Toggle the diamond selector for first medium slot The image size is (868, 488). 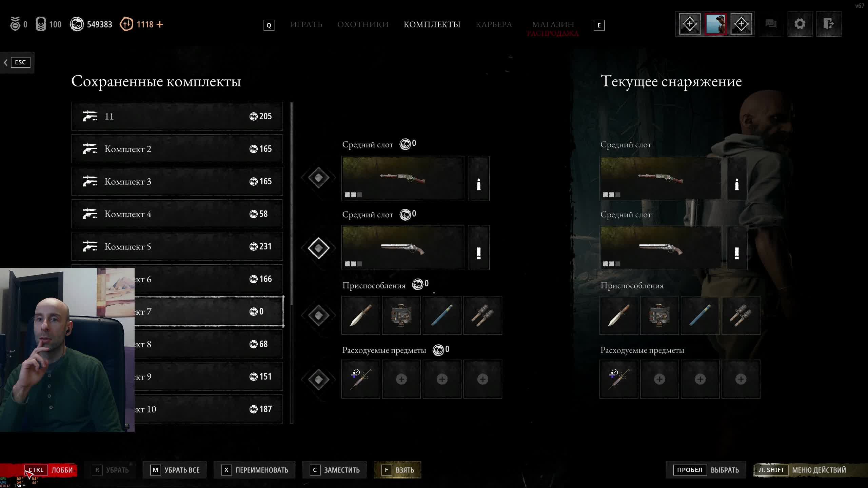tap(318, 177)
